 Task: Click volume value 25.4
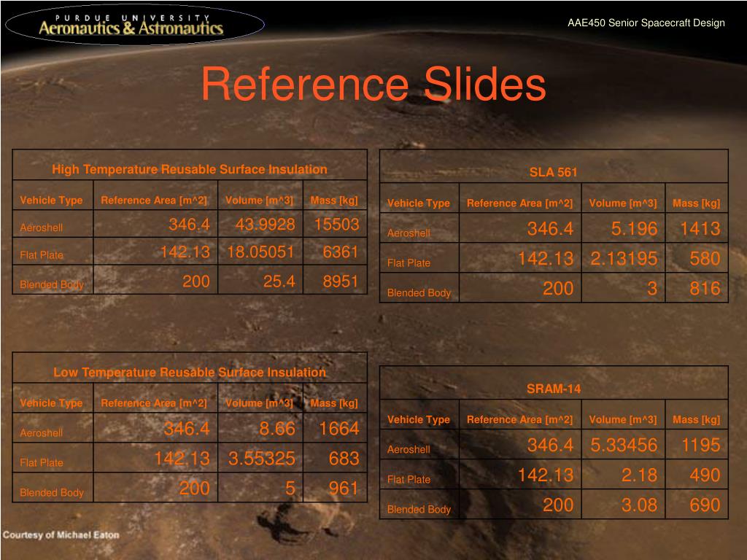pos(279,281)
